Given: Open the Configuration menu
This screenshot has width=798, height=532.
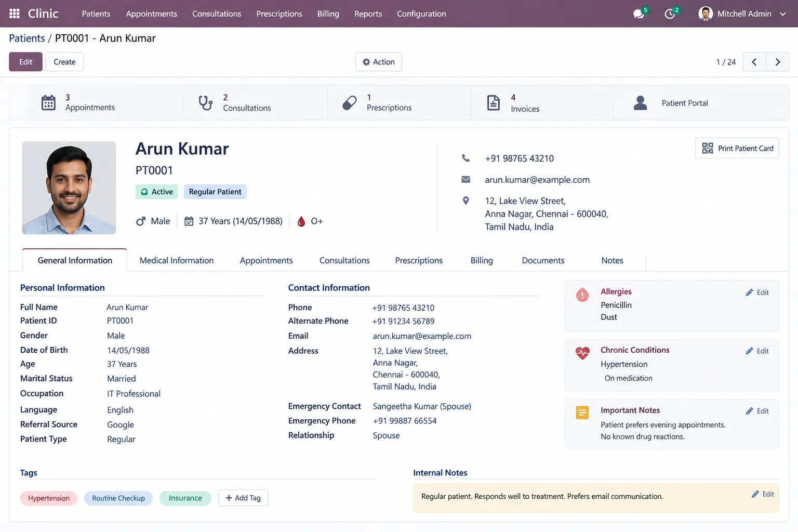Looking at the screenshot, I should 421,14.
